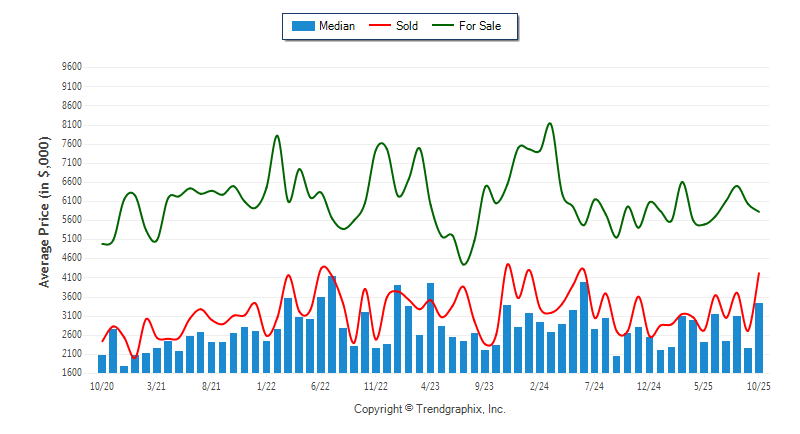
Task: Click the 10/20 x-axis label
Action: click(102, 385)
